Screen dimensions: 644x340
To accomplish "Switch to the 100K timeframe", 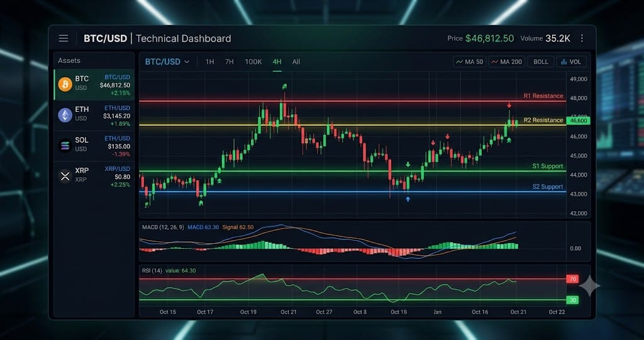I will [253, 62].
